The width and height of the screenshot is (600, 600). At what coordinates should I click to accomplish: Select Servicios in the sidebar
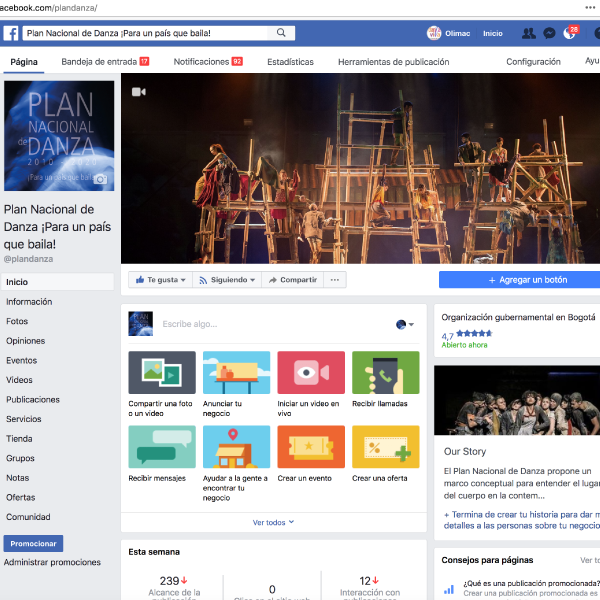tap(23, 419)
